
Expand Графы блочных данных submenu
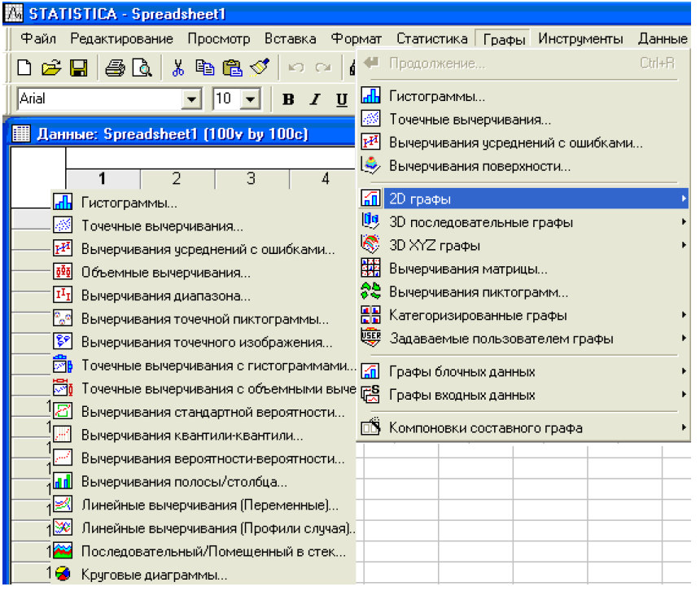pyautogui.click(x=523, y=371)
